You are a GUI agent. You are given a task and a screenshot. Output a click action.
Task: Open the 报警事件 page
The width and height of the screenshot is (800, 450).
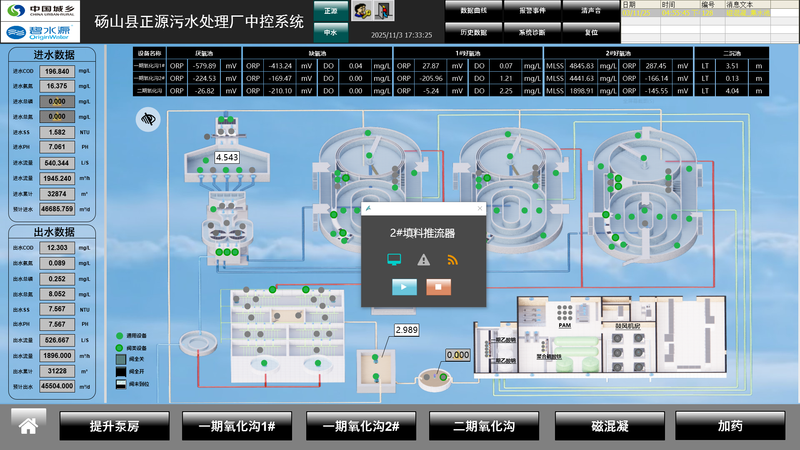click(x=532, y=11)
